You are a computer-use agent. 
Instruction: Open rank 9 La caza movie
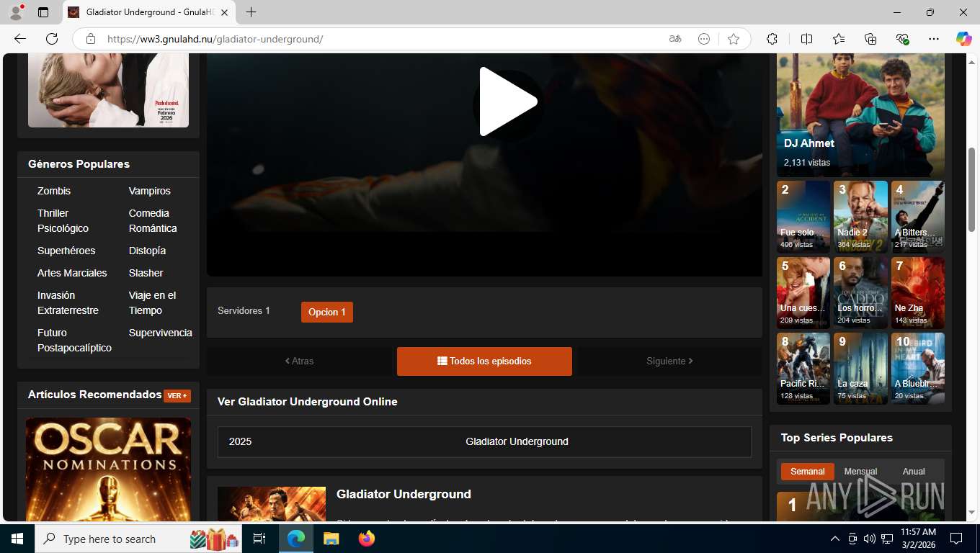point(860,368)
